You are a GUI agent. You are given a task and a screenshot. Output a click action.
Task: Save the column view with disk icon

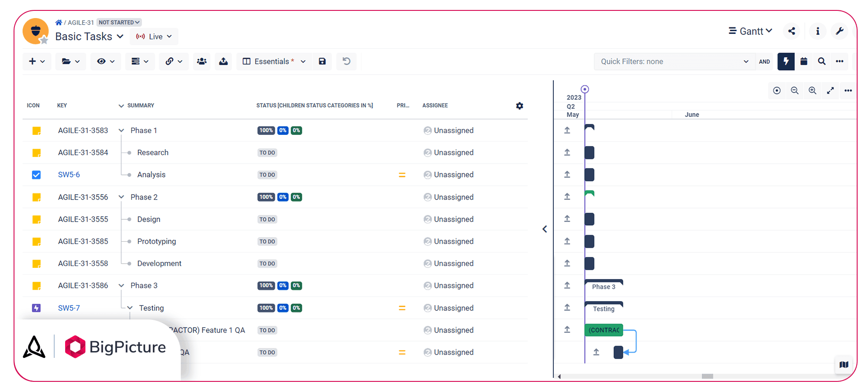coord(322,62)
